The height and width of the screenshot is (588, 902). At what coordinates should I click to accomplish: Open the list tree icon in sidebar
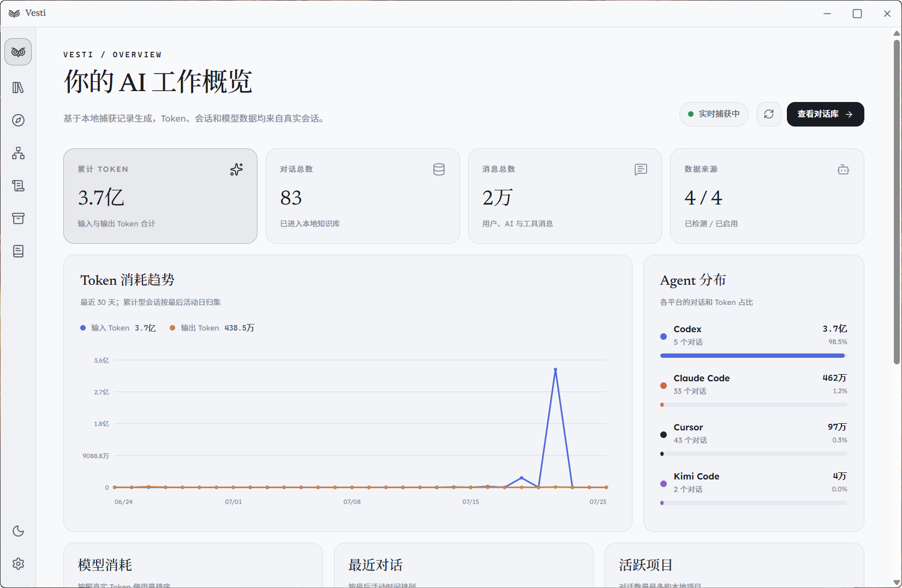click(x=18, y=185)
